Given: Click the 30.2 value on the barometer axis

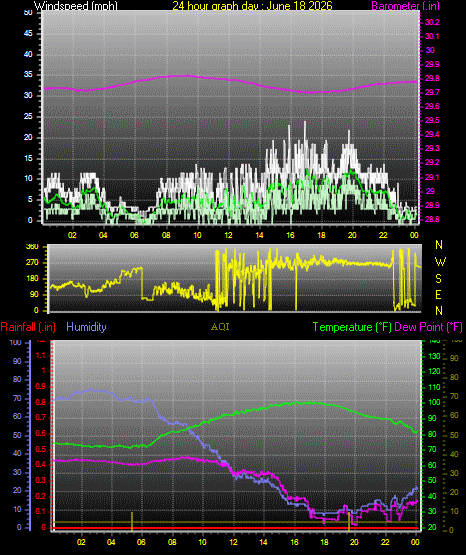Looking at the screenshot, I should [x=432, y=22].
